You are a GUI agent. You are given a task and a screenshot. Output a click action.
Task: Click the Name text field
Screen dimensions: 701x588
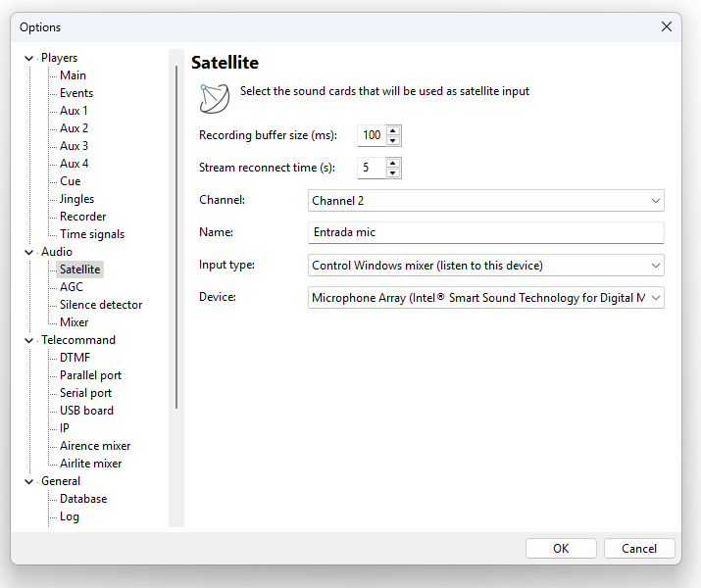(485, 232)
